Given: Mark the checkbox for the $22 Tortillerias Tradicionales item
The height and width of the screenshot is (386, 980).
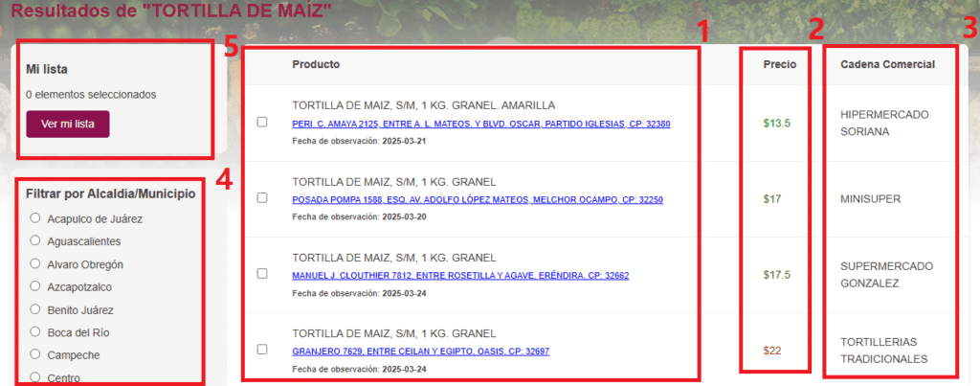Looking at the screenshot, I should tap(262, 350).
